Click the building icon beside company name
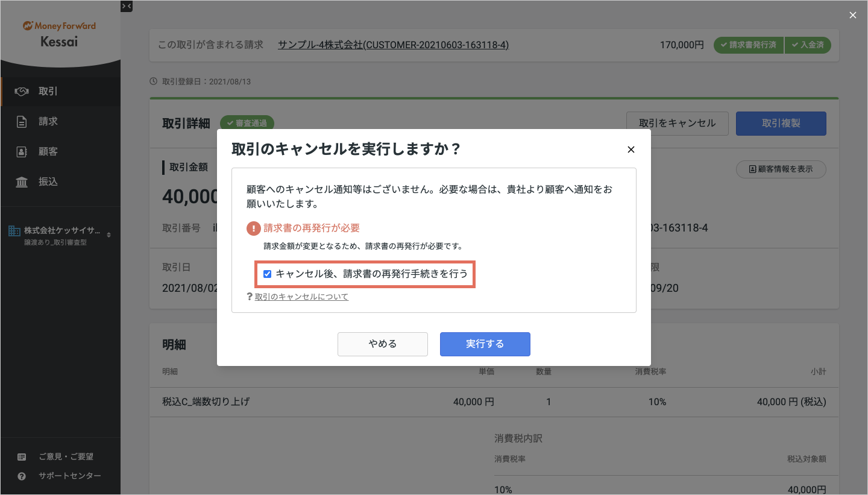 (x=14, y=231)
